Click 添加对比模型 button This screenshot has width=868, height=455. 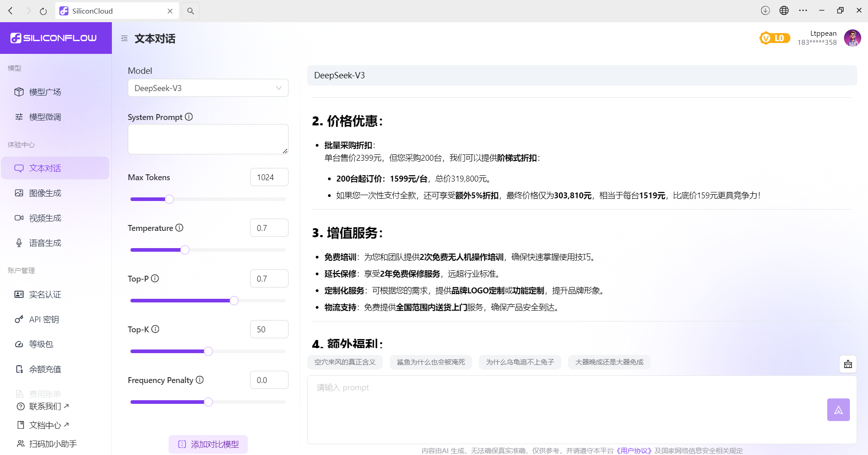tap(208, 444)
